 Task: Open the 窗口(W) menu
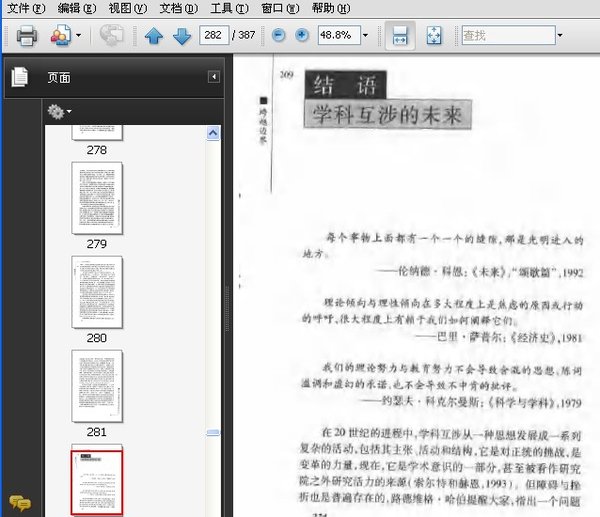(x=280, y=8)
